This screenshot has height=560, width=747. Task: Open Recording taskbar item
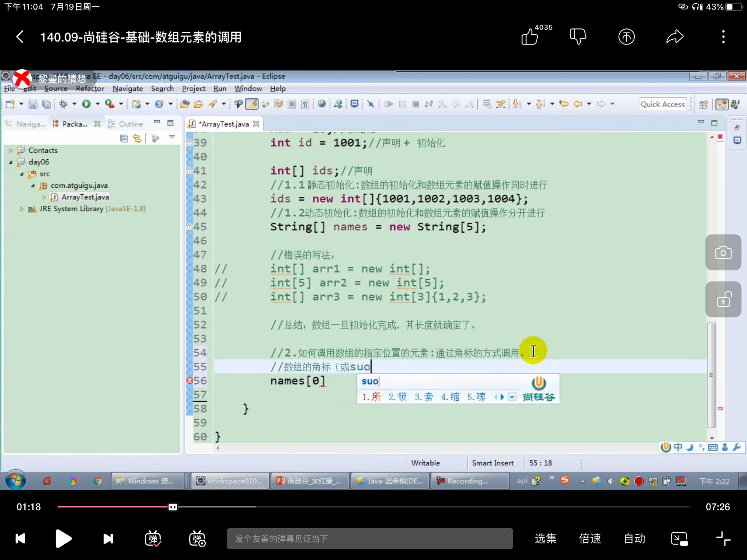tap(470, 481)
